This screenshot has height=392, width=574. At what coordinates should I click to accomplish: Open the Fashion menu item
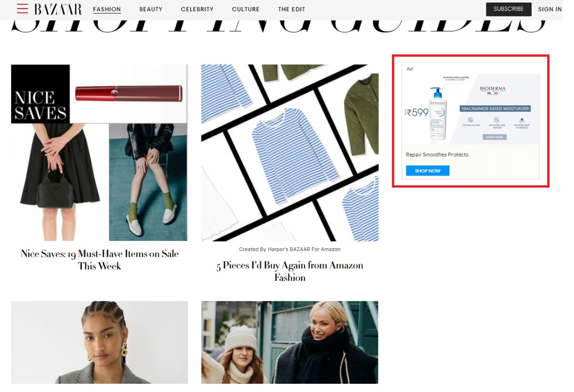click(107, 9)
